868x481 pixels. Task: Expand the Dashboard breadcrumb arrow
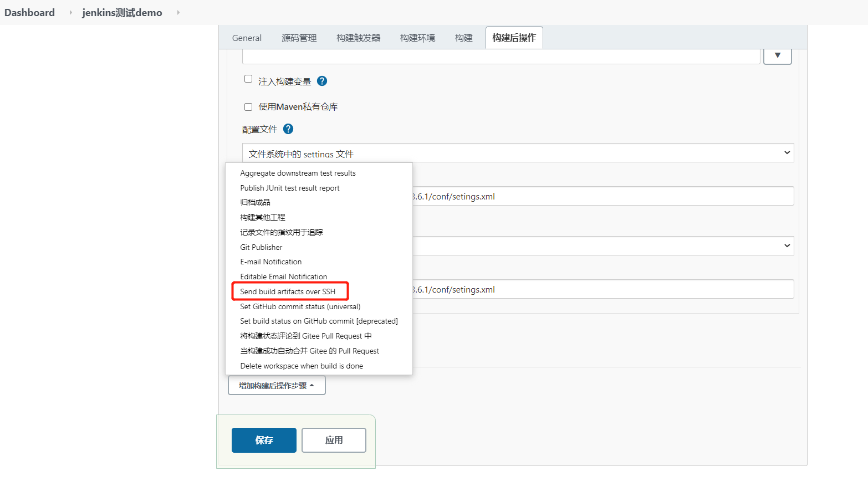pyautogui.click(x=70, y=12)
